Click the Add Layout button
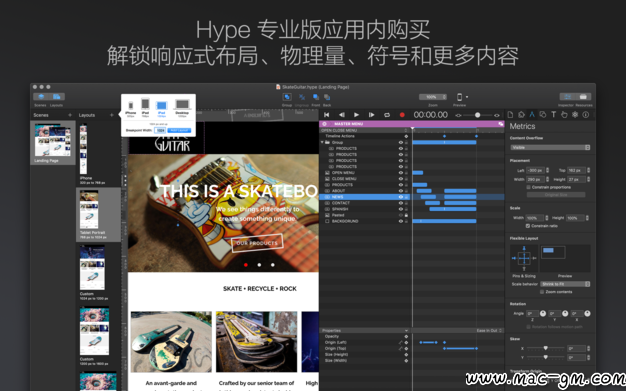 [180, 131]
